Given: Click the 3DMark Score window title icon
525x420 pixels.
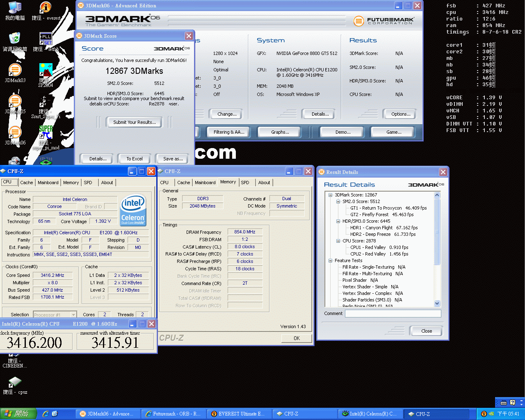Looking at the screenshot, I should (x=79, y=36).
